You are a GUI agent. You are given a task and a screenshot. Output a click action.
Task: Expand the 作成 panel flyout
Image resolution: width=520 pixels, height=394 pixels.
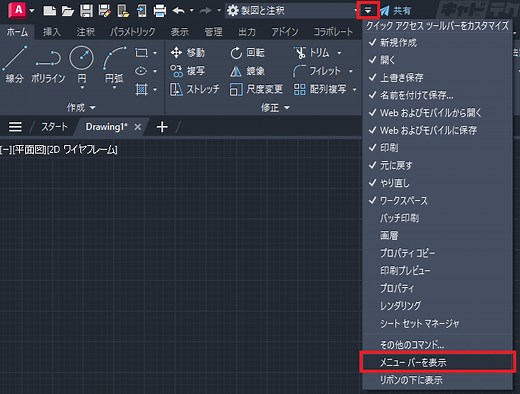pyautogui.click(x=81, y=107)
